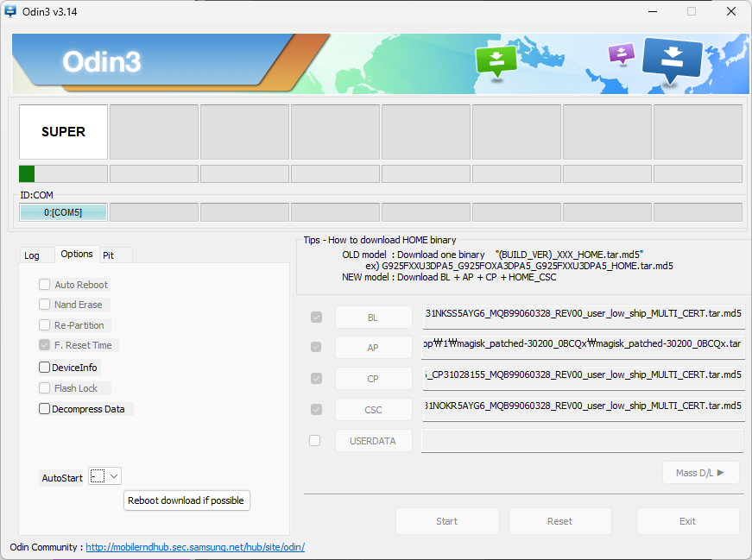
Task: Click the SUPER status box
Action: coord(63,132)
